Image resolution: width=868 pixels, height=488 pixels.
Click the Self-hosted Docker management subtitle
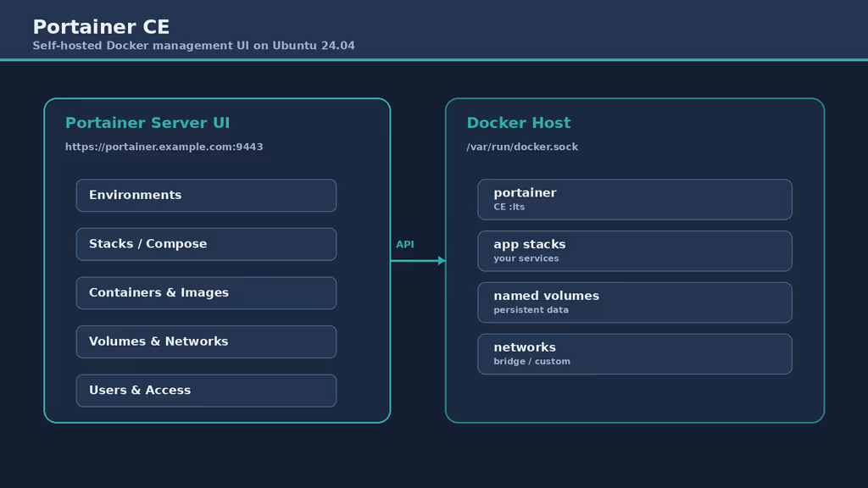(194, 46)
